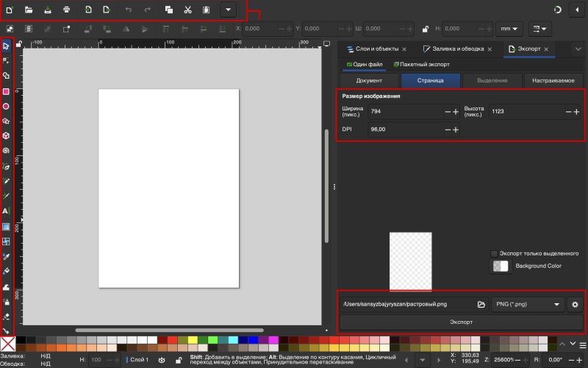The height and width of the screenshot is (368, 588).
Task: Toggle the width/height lock icon
Action: pos(426,29)
